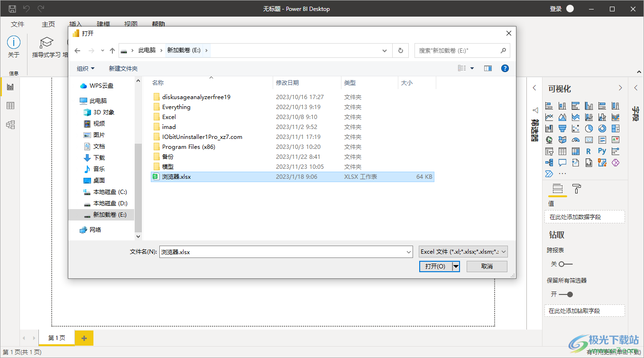Switch to the 主页 ribbon tab

point(48,24)
